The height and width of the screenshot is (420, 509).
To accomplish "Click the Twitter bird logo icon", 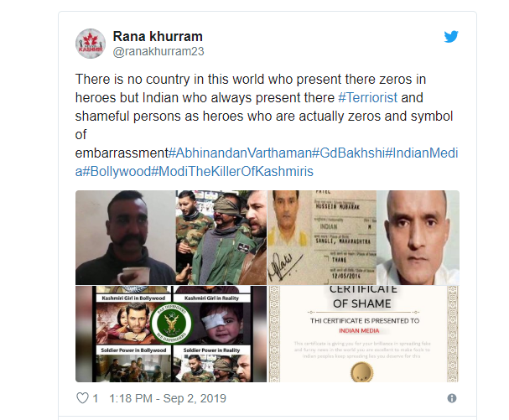I will click(451, 36).
